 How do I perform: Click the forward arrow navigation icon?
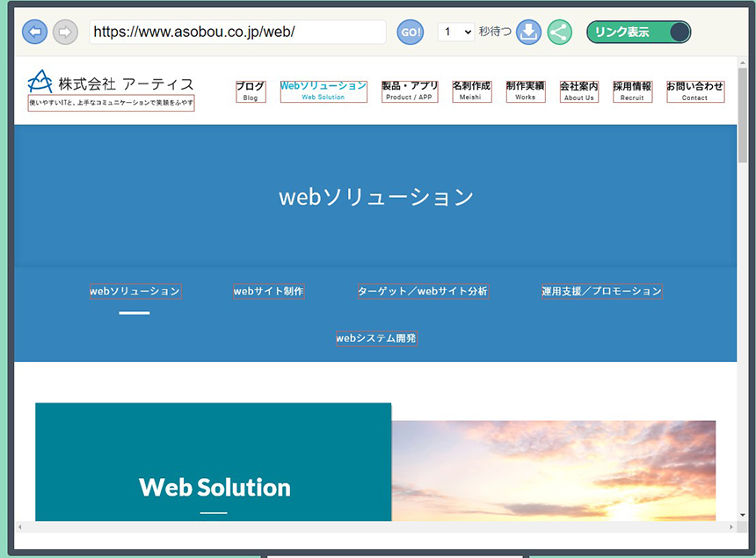click(x=65, y=32)
